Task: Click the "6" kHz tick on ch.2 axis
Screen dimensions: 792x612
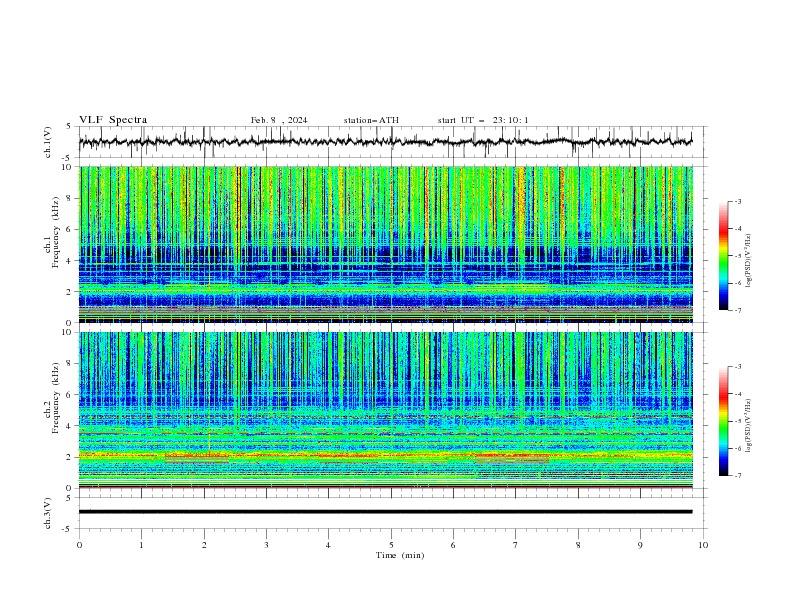Action: tap(70, 395)
